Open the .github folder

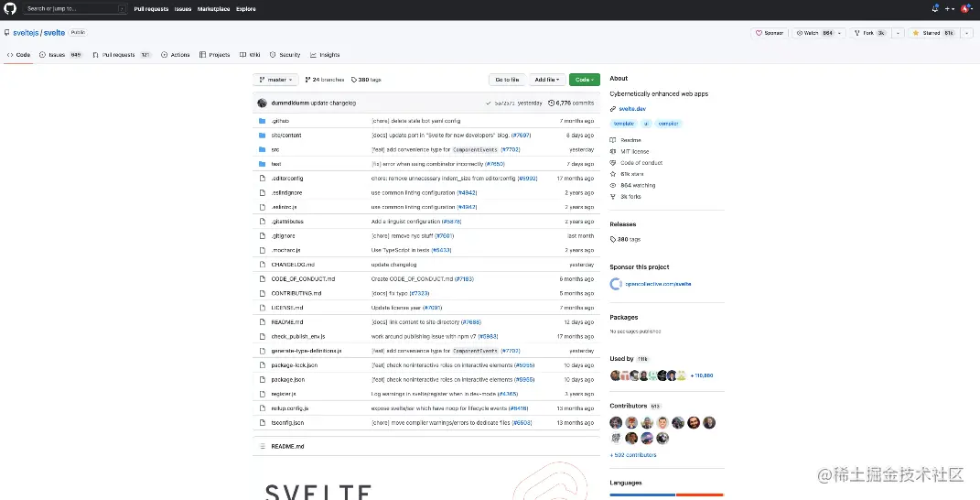(280, 121)
